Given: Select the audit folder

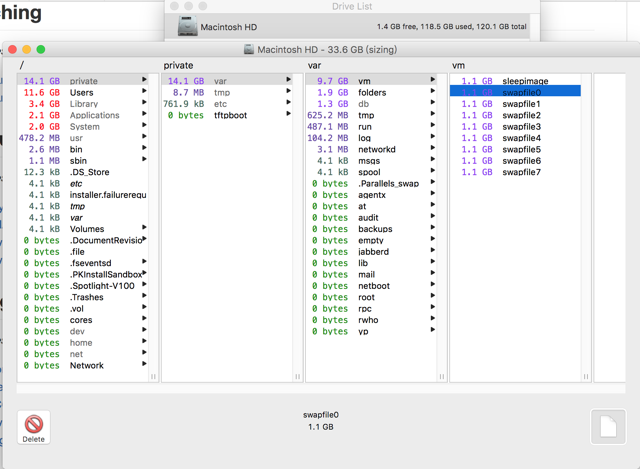Looking at the screenshot, I should pos(371,218).
